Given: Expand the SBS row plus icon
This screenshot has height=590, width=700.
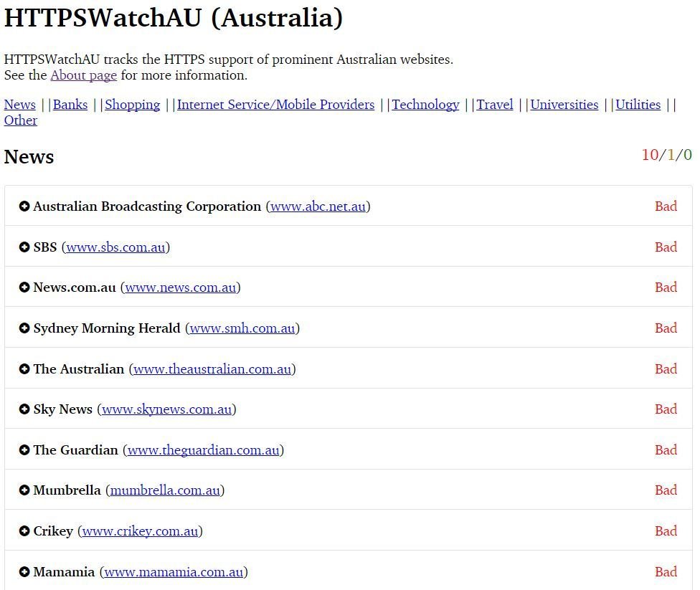Looking at the screenshot, I should (x=24, y=247).
